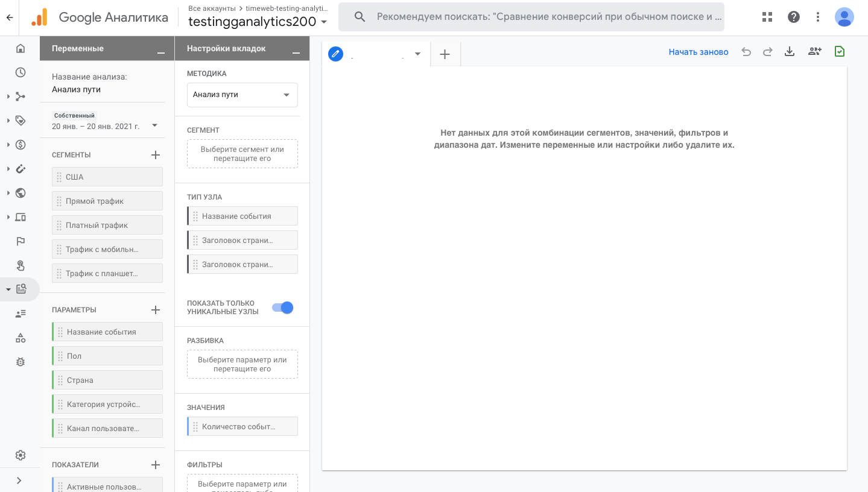Open the Методика dropdown showing Анализ пути

tap(242, 95)
